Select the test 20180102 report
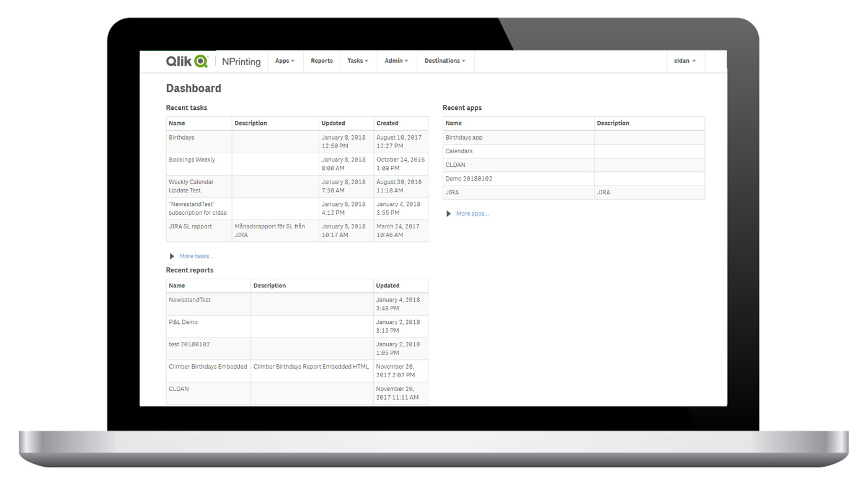The height and width of the screenshot is (489, 868). point(189,345)
